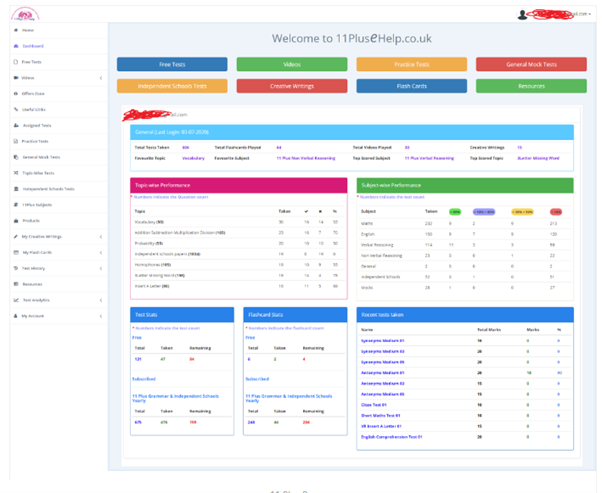602x493 pixels.
Task: Click the sidebar Resources list icon
Action: click(16, 284)
